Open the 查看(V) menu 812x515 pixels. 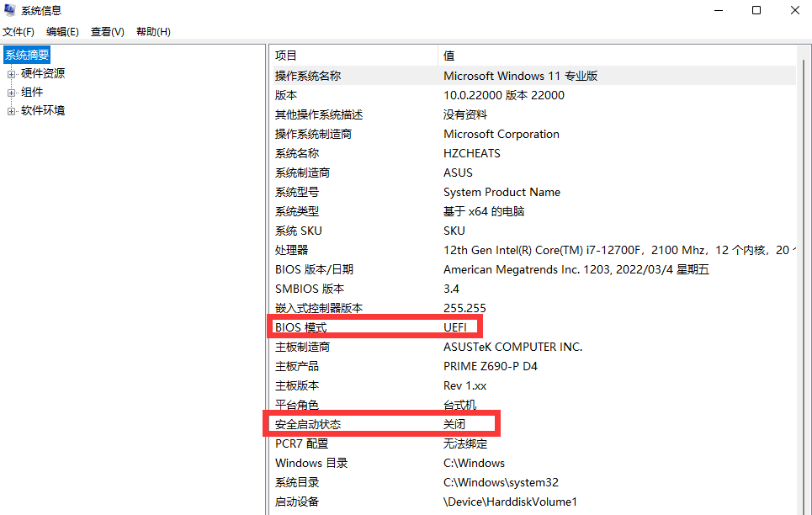(x=108, y=32)
